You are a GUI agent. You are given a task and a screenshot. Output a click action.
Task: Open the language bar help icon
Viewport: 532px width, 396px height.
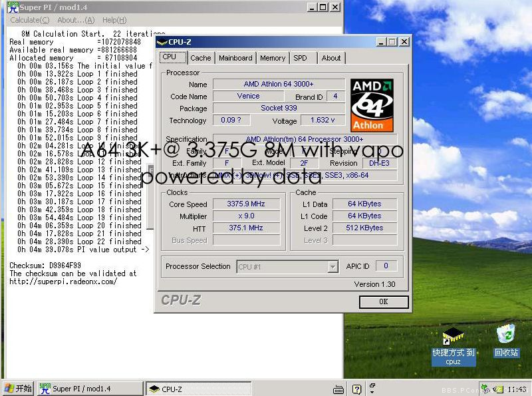(x=356, y=389)
